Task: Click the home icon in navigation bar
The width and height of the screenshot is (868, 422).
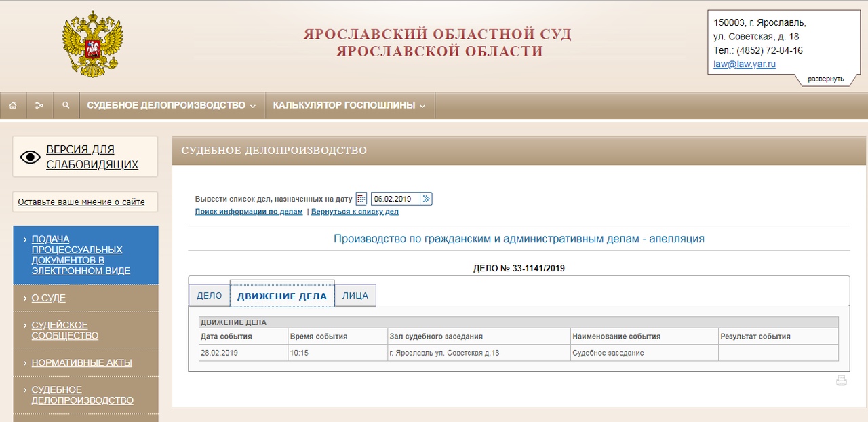Action: pos(13,106)
